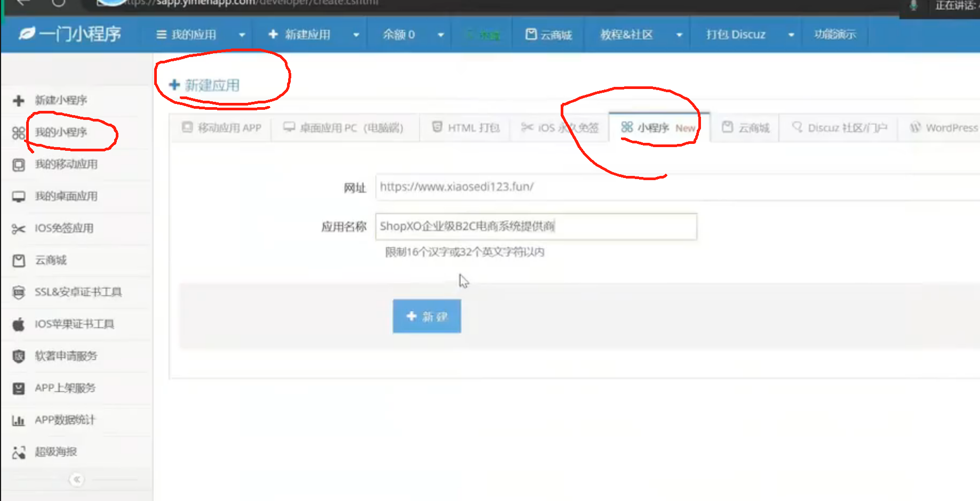Image resolution: width=980 pixels, height=501 pixels.
Task: Click the Apple logo icon in sidebar
Action: pyautogui.click(x=19, y=324)
